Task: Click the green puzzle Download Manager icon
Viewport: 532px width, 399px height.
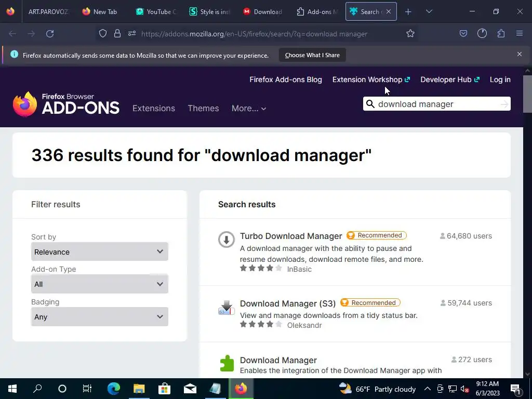Action: click(x=227, y=363)
